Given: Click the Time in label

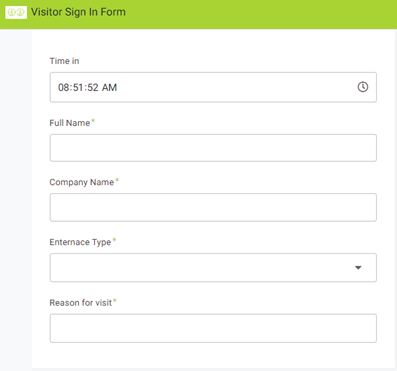Looking at the screenshot, I should click(x=64, y=61).
